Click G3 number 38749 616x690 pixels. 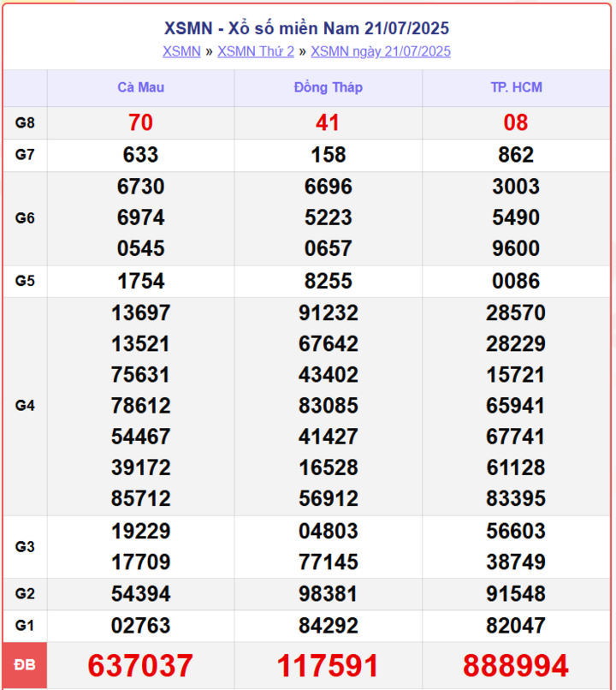point(516,562)
